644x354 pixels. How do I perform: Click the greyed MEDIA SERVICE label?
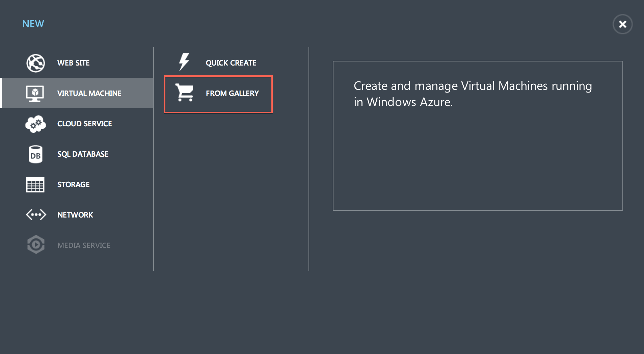84,245
